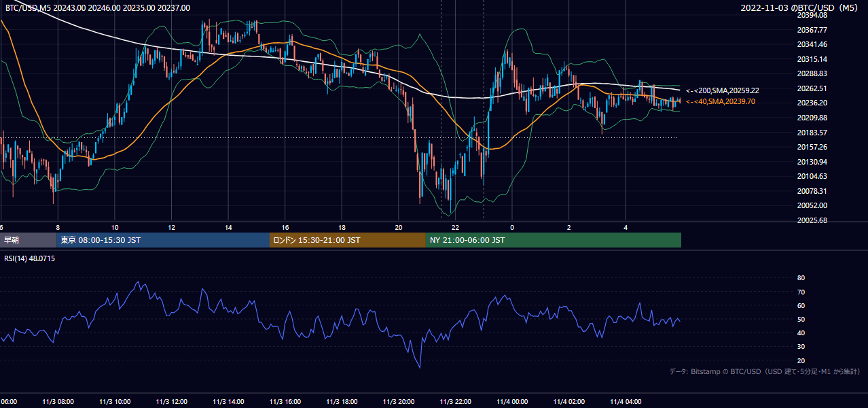Click the bottom time label 11/3 12:00

click(x=171, y=402)
